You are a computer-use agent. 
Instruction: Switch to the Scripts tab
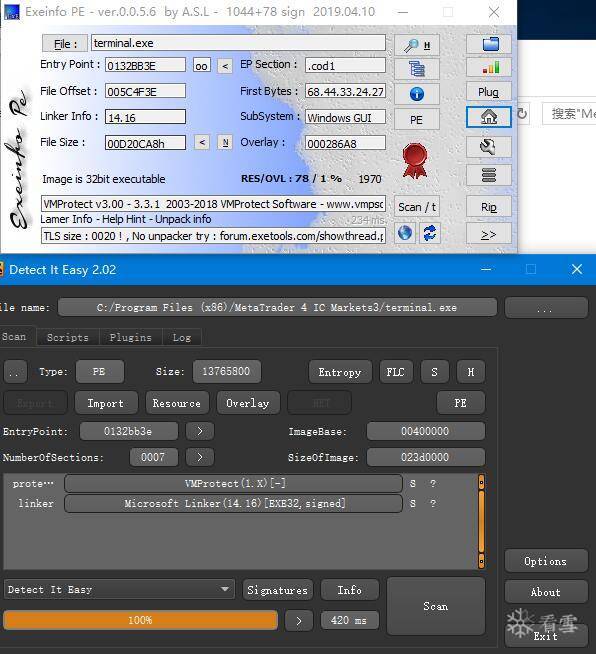[x=68, y=337]
